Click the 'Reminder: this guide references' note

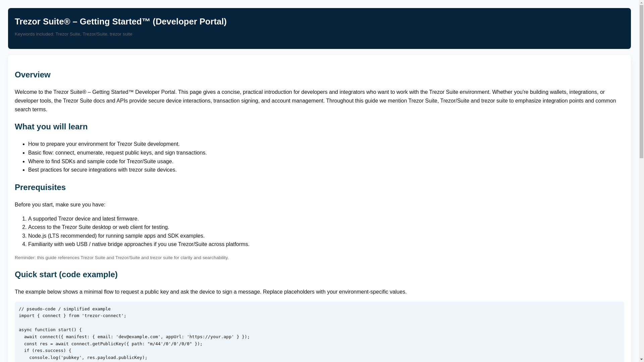point(122,258)
